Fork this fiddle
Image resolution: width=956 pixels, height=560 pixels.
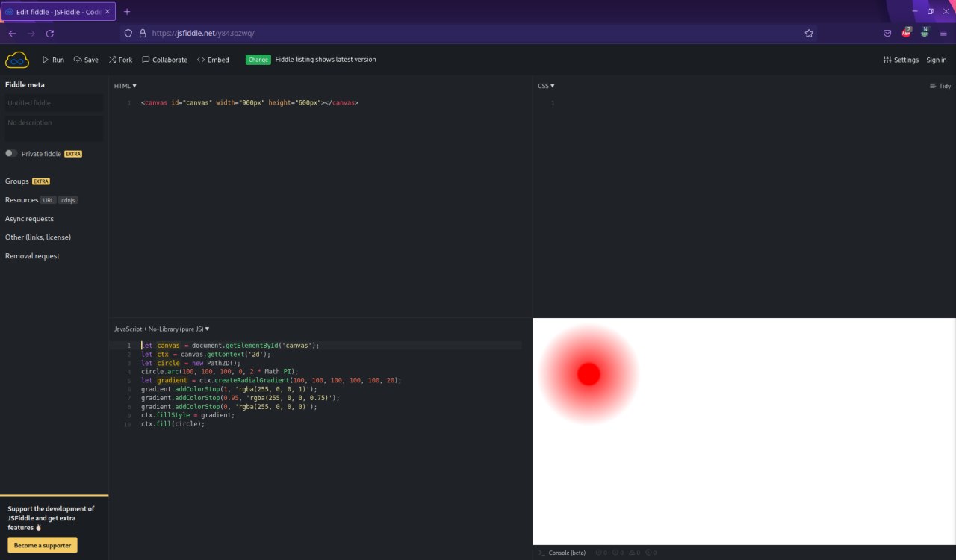[119, 59]
